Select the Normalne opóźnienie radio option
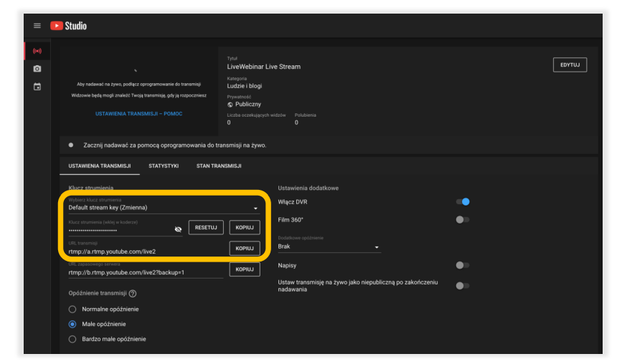This screenshot has height=364, width=622. [x=72, y=309]
